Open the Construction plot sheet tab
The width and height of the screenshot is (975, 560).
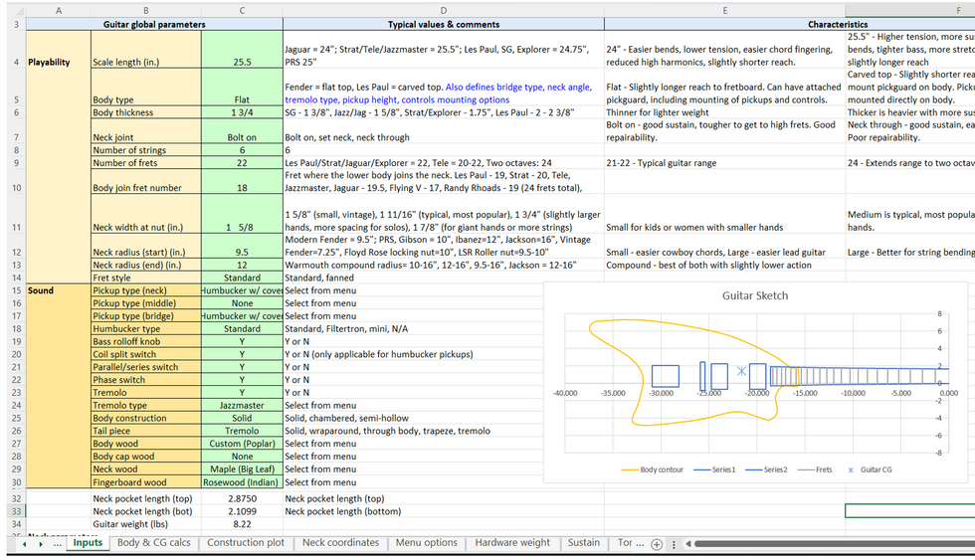(245, 543)
